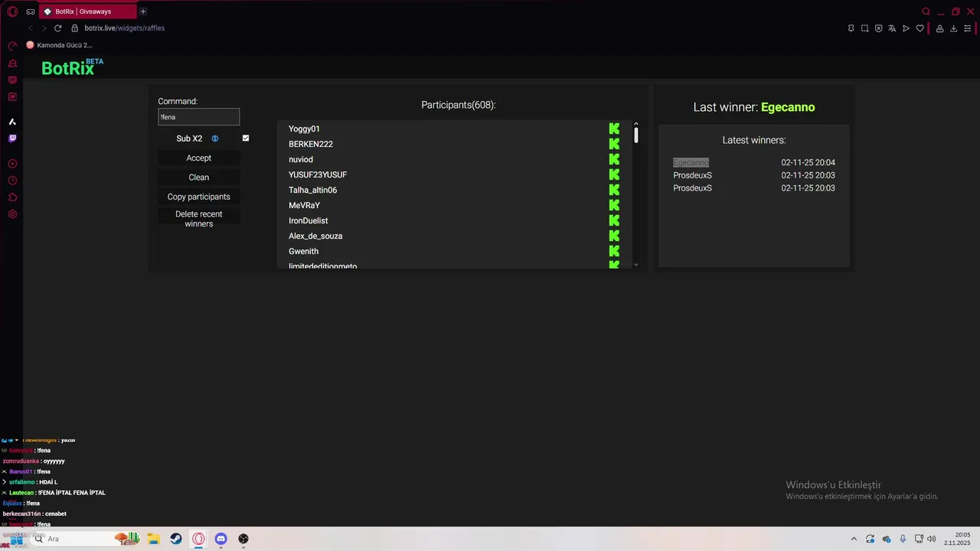Image resolution: width=980 pixels, height=551 pixels.
Task: Open ad blocker shield icon
Action: [x=879, y=28]
